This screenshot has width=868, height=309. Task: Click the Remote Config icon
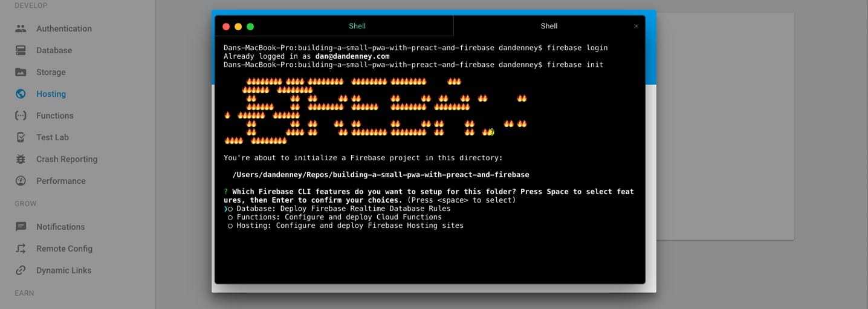[21, 249]
